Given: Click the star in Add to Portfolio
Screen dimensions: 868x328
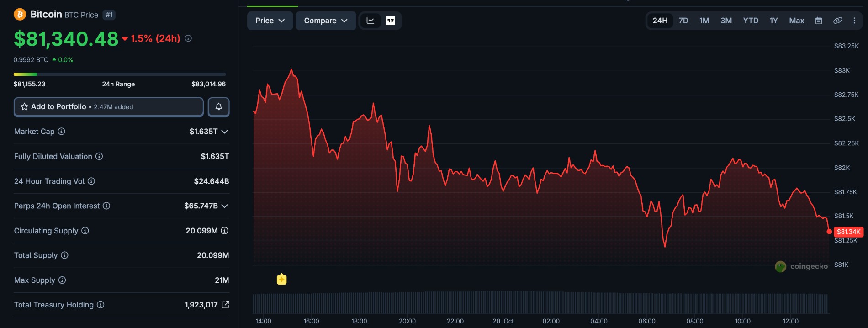Looking at the screenshot, I should pos(25,106).
